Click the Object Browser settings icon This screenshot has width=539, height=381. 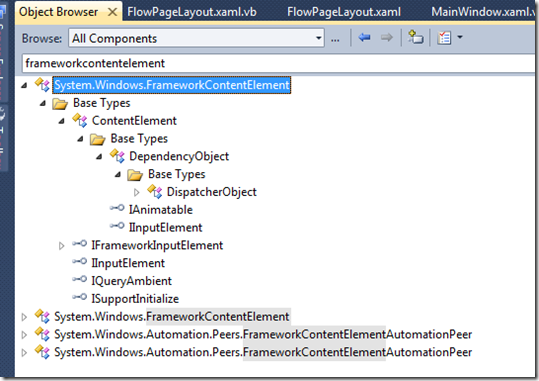point(444,37)
